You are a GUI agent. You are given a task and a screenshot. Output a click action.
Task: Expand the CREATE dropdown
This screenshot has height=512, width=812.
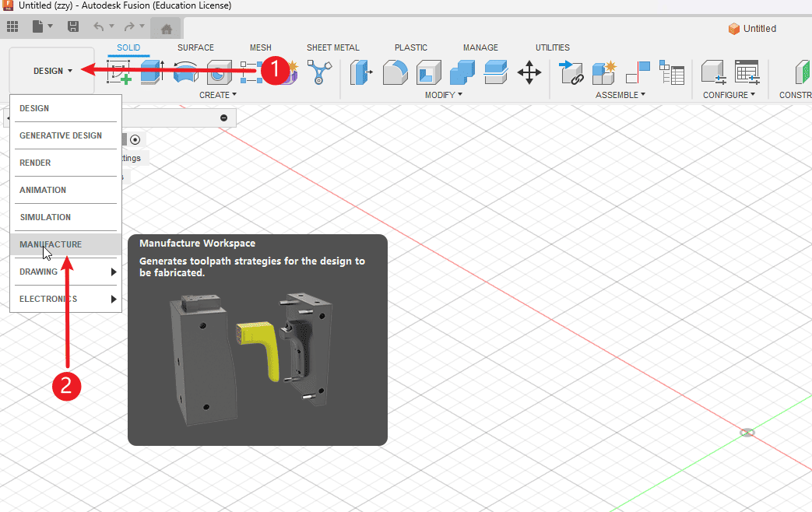[x=218, y=95]
